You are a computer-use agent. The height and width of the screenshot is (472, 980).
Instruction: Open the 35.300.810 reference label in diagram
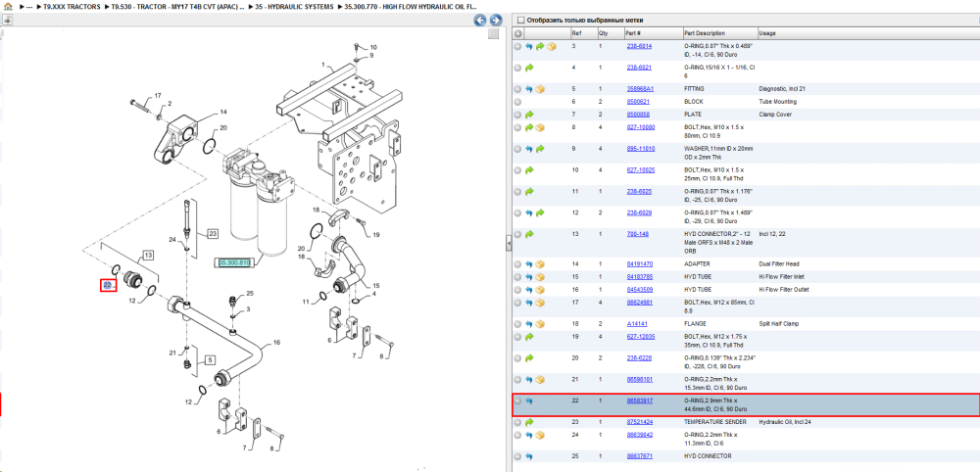coord(234,262)
